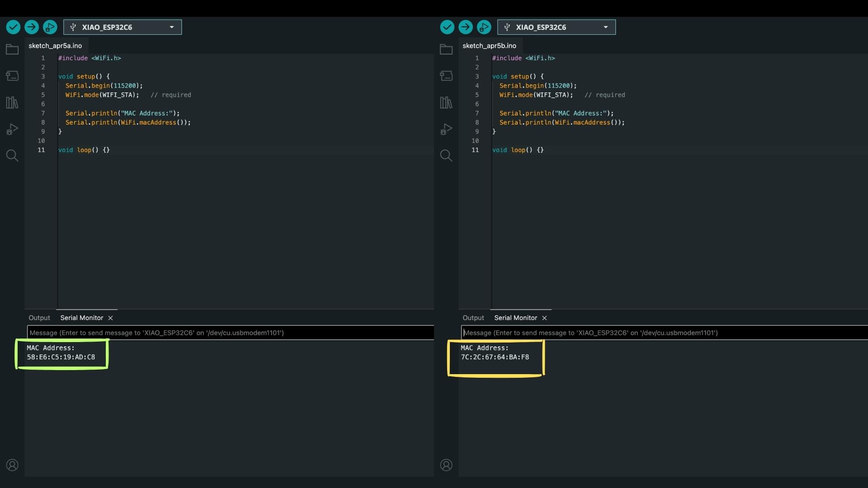868x488 pixels.
Task: Upload sketch_apr5b using right Upload arrow
Action: pyautogui.click(x=466, y=27)
